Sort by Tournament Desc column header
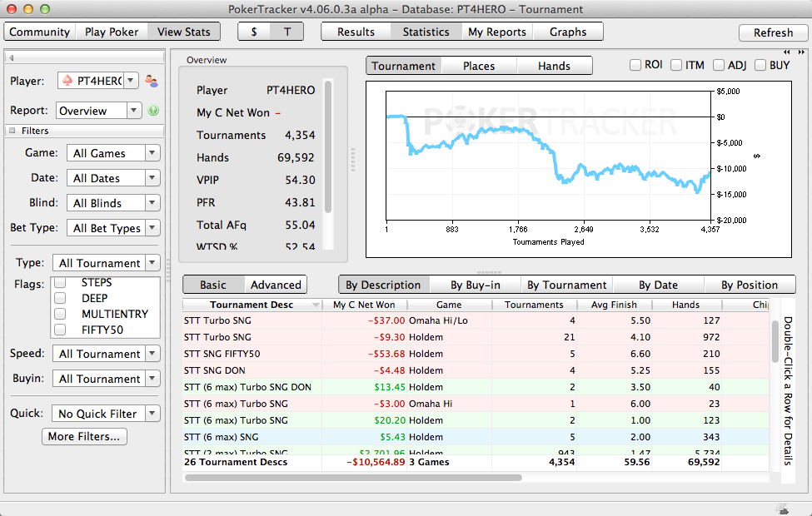812x516 pixels. click(252, 305)
